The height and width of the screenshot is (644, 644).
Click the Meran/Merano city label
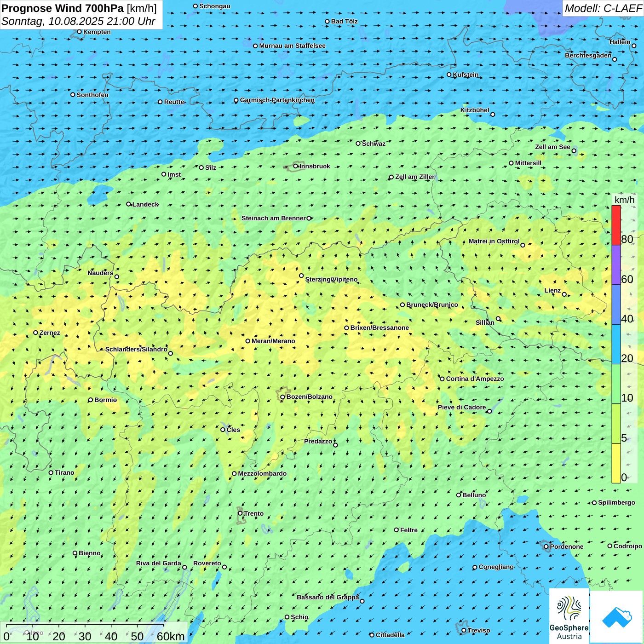tap(273, 341)
